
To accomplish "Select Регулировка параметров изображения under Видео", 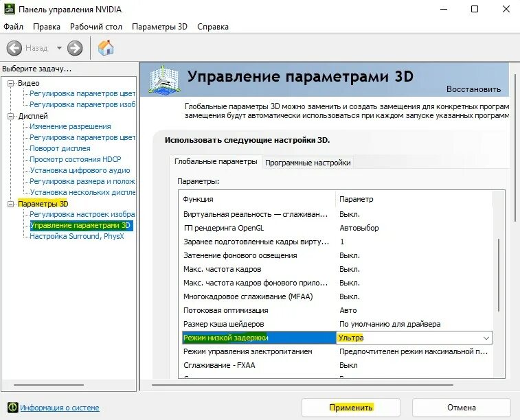I will 82,104.
